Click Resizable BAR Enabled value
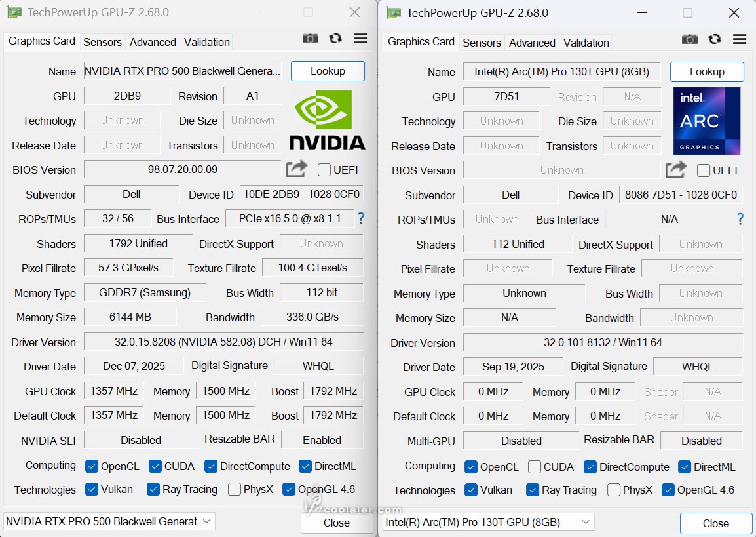 tap(322, 439)
